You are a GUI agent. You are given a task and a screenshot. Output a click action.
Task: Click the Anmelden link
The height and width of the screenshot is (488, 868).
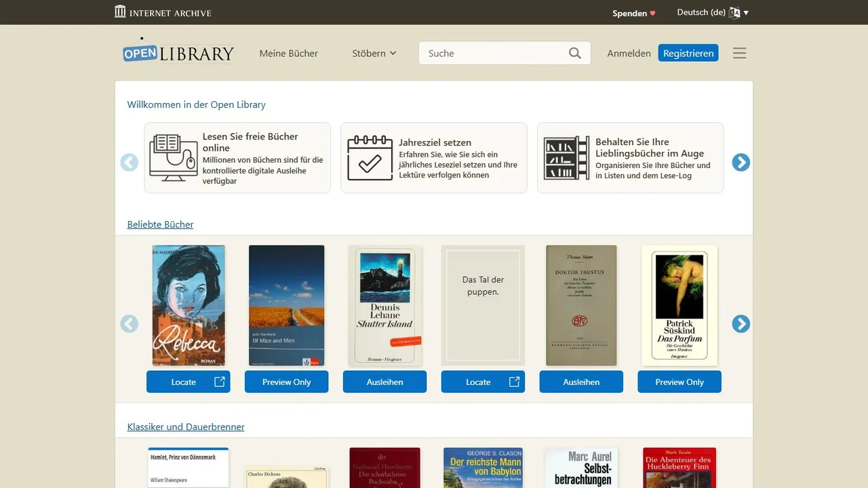click(x=629, y=54)
